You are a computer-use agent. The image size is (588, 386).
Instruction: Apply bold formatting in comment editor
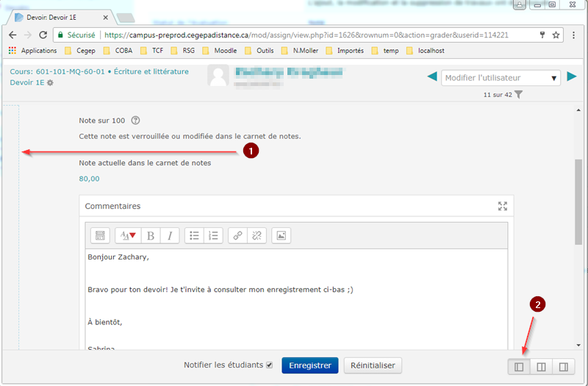tap(151, 235)
